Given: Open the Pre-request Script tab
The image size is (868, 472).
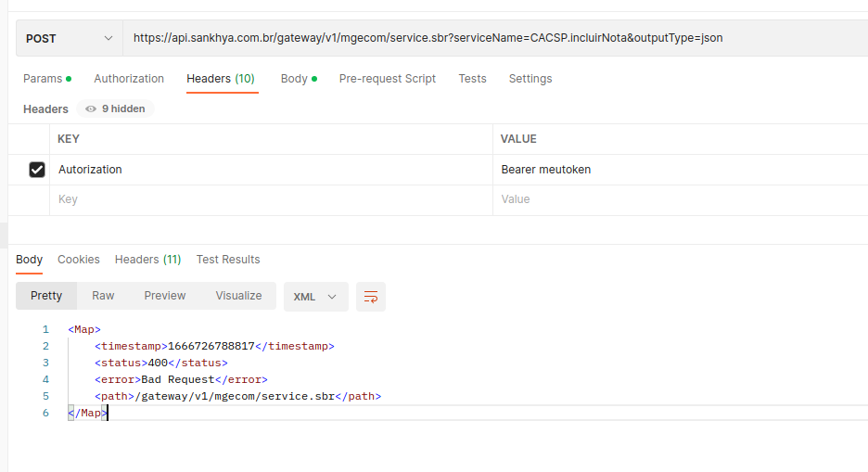Looking at the screenshot, I should pyautogui.click(x=387, y=79).
